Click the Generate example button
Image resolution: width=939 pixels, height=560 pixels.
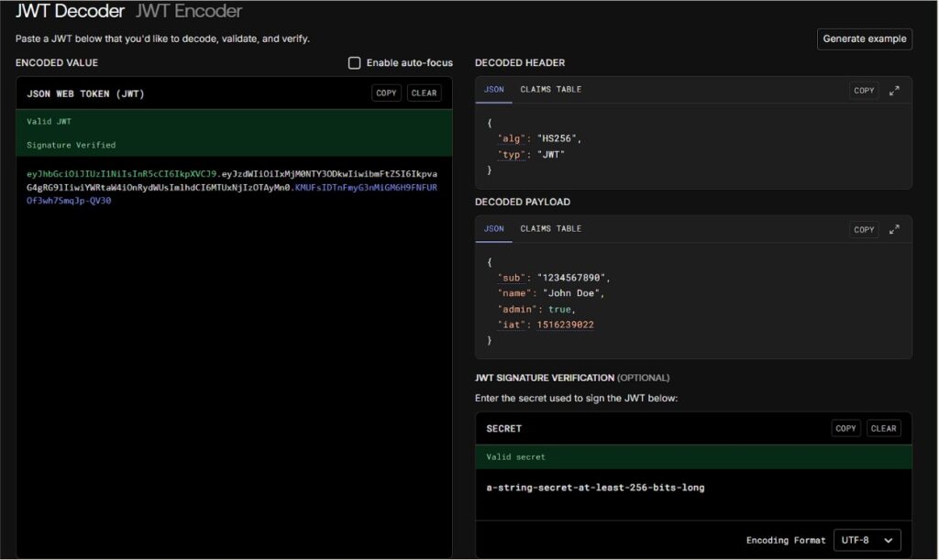(x=864, y=38)
